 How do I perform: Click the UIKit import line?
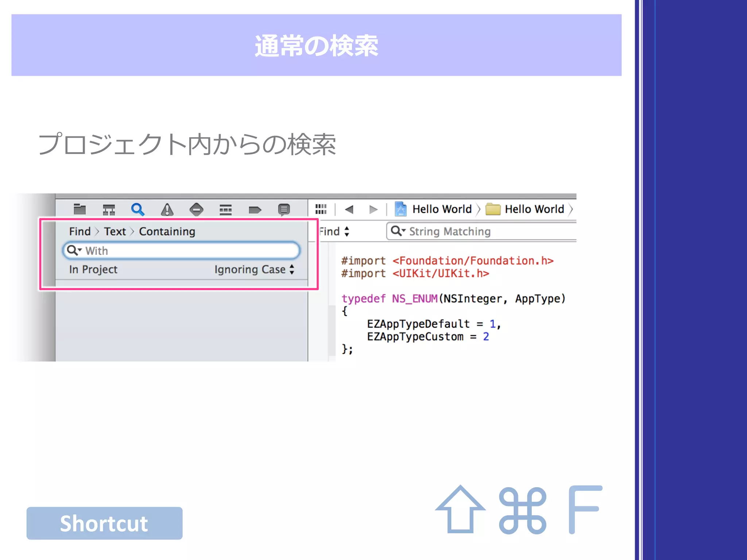tap(415, 273)
